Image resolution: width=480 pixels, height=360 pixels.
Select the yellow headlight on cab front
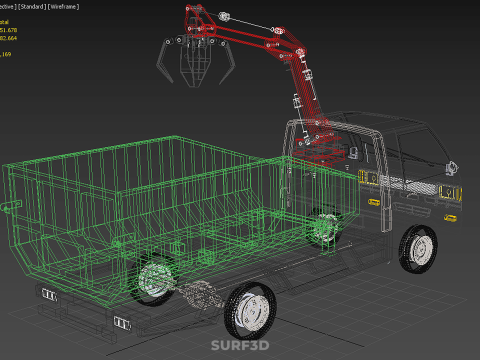point(450,193)
